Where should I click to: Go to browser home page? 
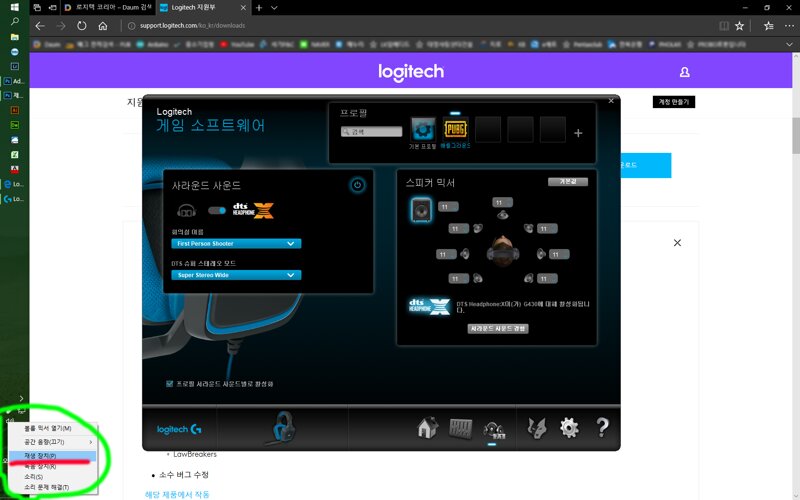103,26
